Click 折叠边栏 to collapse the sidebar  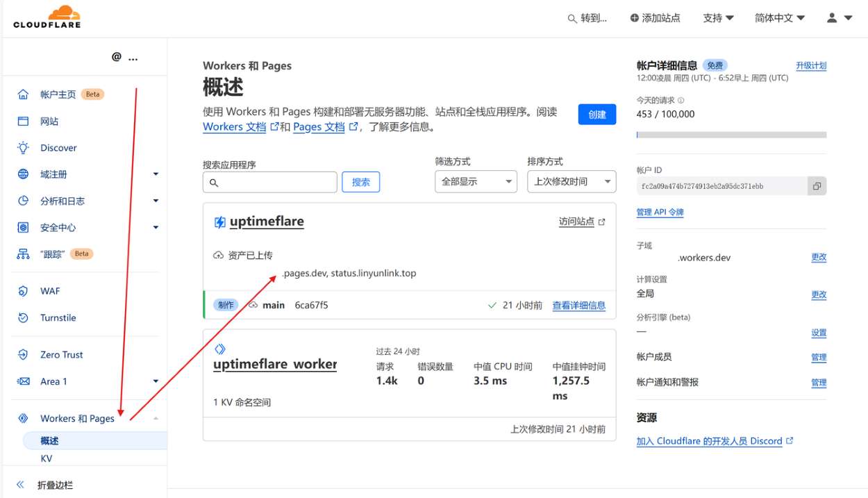[x=55, y=485]
